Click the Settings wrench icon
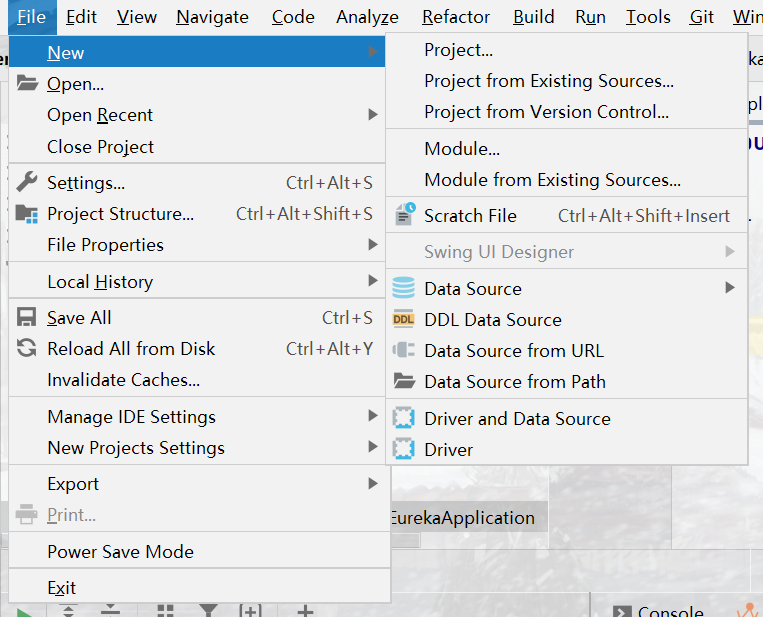This screenshot has height=617, width=763. (27, 182)
